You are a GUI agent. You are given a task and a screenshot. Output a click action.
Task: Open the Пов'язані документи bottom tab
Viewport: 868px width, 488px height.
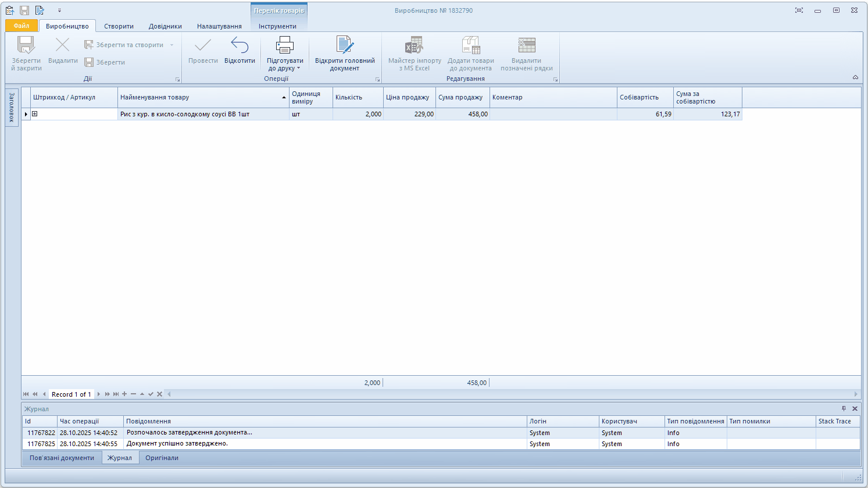coord(62,458)
